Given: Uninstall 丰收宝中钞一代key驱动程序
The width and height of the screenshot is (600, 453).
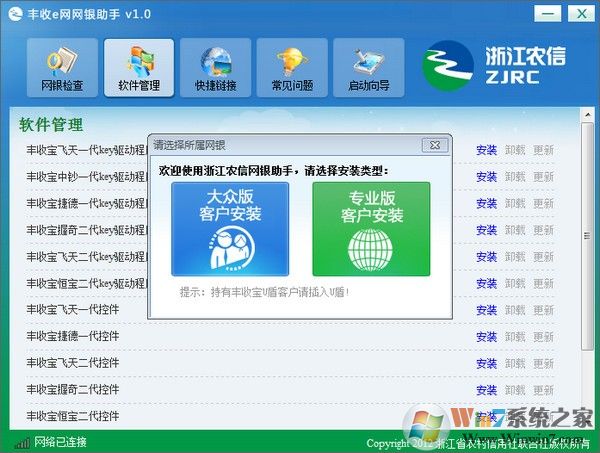Looking at the screenshot, I should (x=515, y=177).
